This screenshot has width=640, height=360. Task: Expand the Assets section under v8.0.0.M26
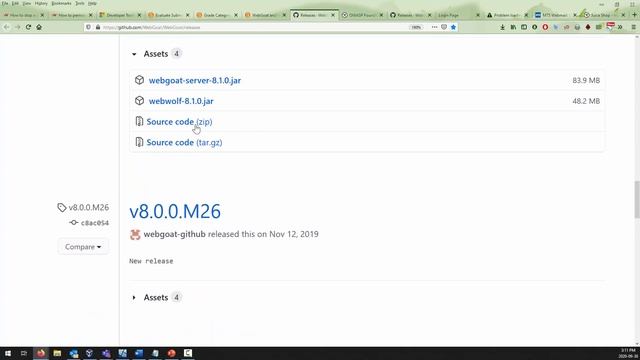(156, 298)
